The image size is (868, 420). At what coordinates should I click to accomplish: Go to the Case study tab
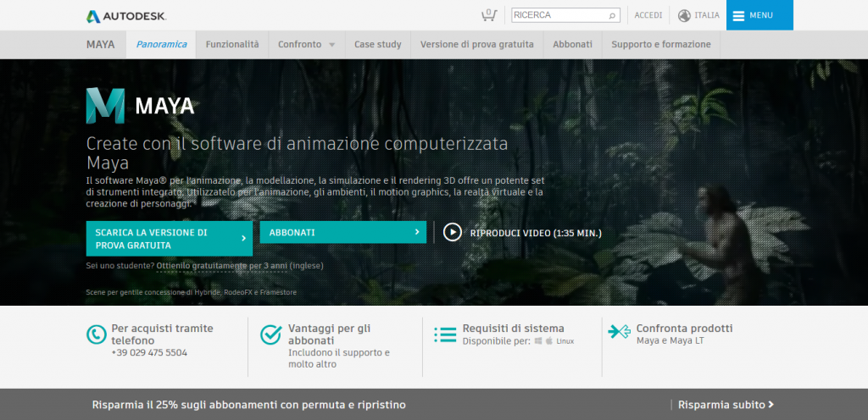pyautogui.click(x=377, y=44)
